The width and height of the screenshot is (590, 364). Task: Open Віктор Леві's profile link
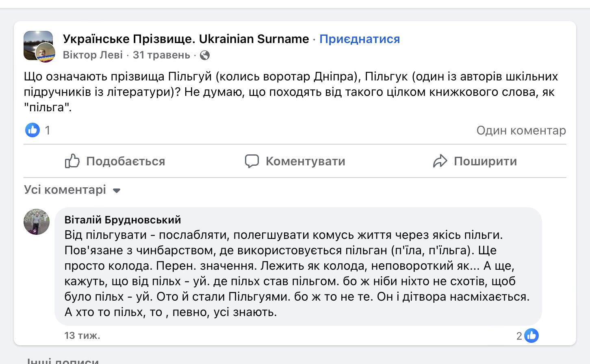pos(93,55)
